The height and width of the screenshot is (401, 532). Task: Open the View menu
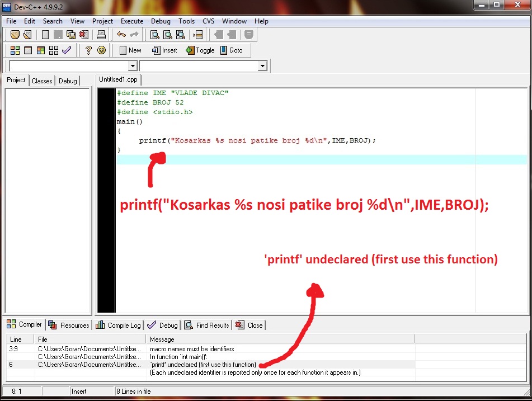click(x=77, y=21)
